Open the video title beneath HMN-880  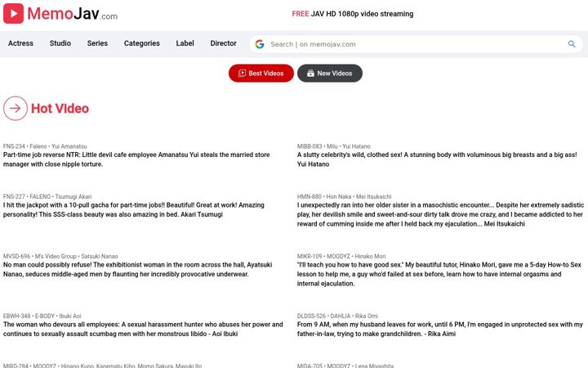point(441,214)
